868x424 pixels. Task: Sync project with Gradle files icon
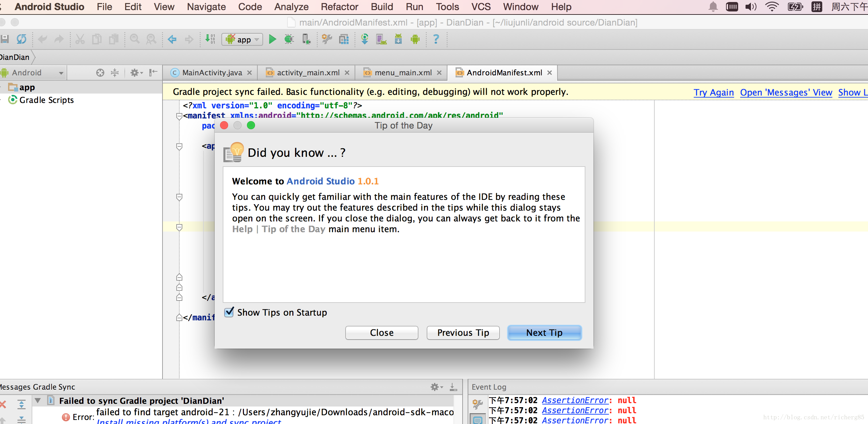pos(365,39)
